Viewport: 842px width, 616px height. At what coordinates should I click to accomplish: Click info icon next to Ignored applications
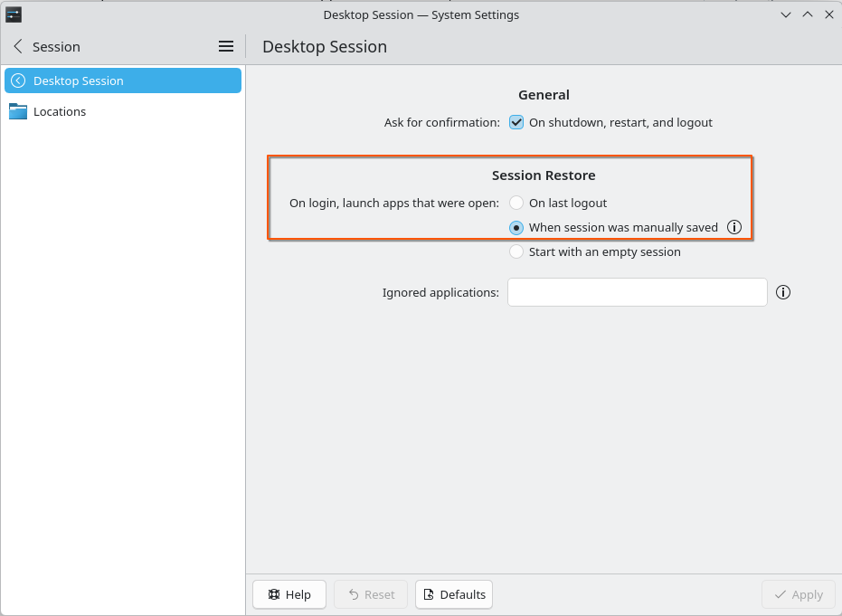(x=783, y=292)
